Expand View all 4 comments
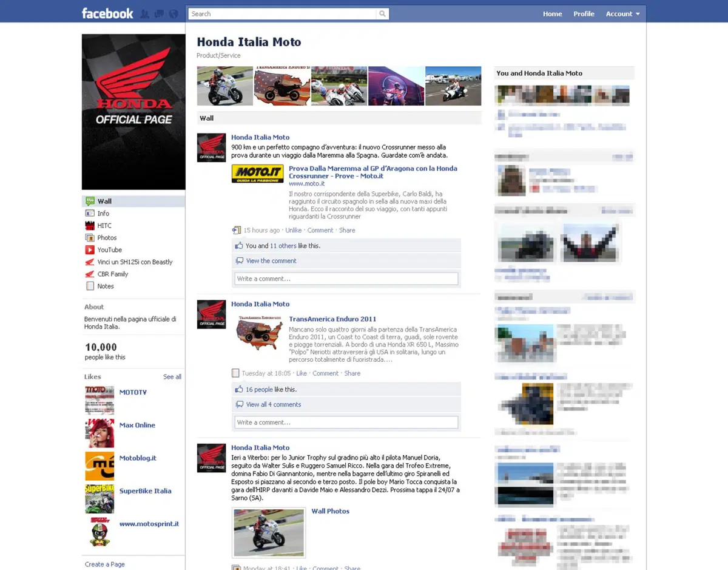The image size is (728, 570). click(x=274, y=404)
